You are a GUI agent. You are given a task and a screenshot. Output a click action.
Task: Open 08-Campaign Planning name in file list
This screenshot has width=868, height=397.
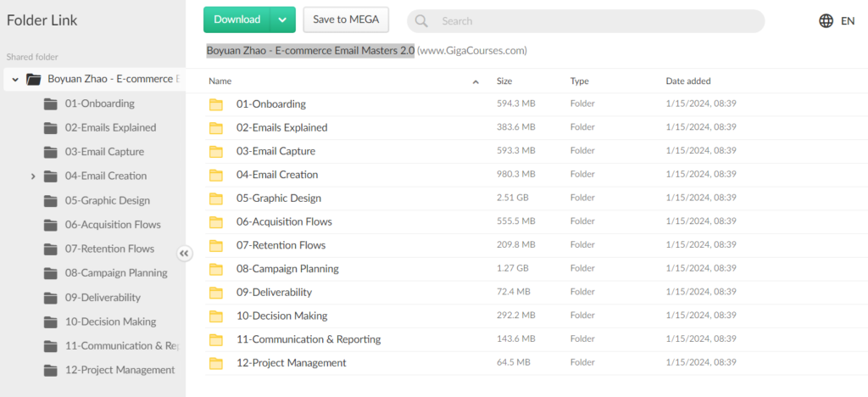[287, 269]
